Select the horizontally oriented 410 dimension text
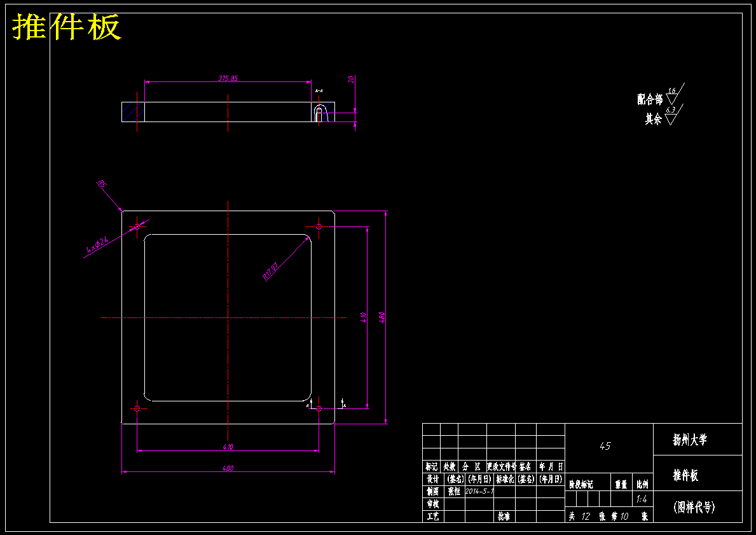This screenshot has width=756, height=535. [228, 447]
